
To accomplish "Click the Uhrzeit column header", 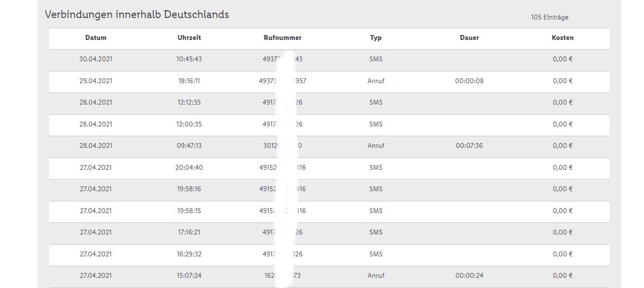I will tap(189, 38).
